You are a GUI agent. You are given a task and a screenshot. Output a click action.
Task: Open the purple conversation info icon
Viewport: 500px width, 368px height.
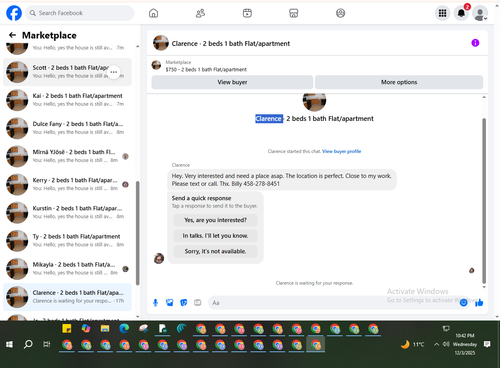[475, 43]
